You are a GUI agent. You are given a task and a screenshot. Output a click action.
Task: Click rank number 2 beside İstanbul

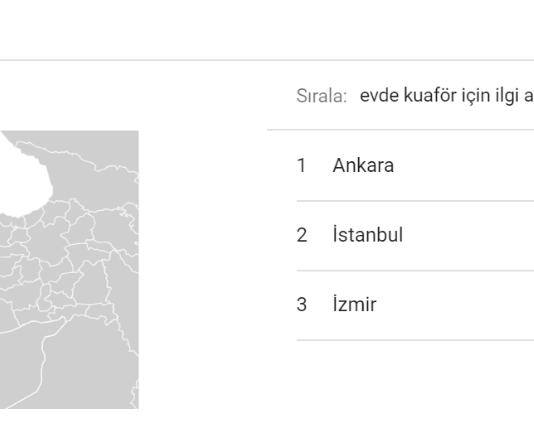(x=302, y=235)
